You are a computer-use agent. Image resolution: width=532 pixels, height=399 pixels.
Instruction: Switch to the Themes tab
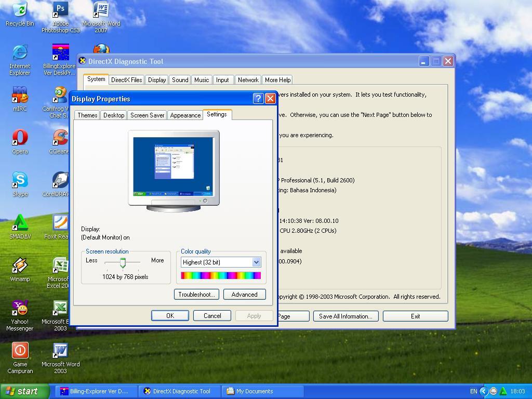pos(87,115)
